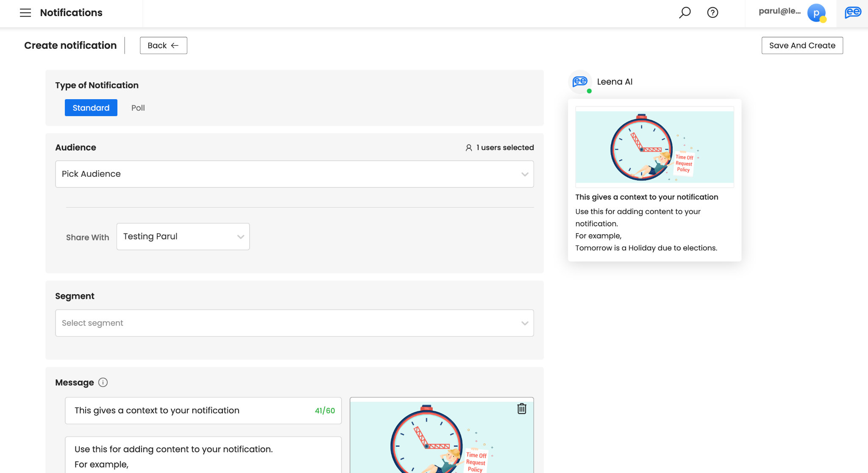
Task: Click Save And Create button
Action: [x=802, y=45]
